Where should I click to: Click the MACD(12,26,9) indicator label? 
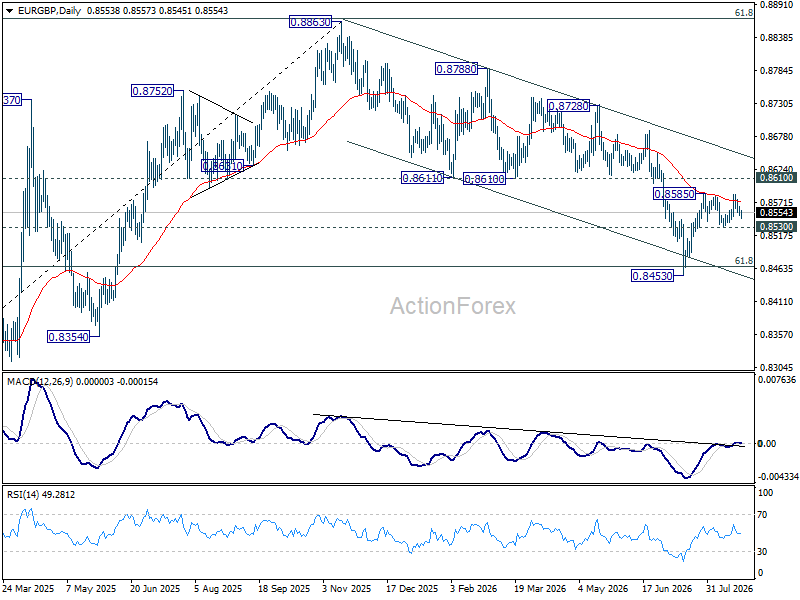coord(40,382)
